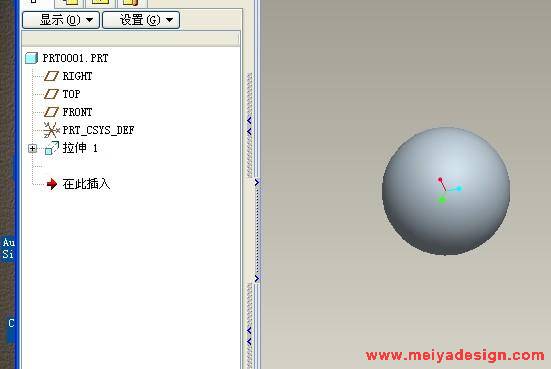Image resolution: width=551 pixels, height=369 pixels.
Task: Open the 显示 (O) dropdown menu
Action: [61, 20]
